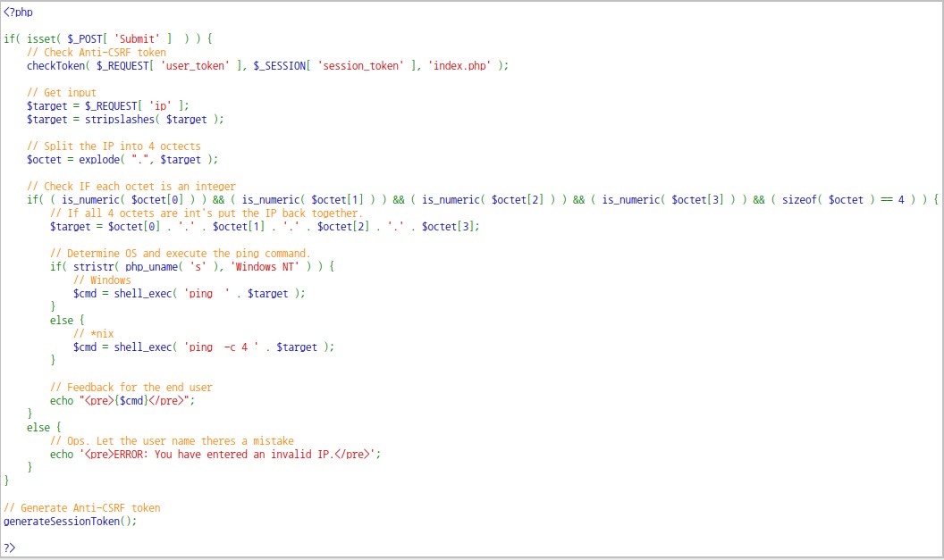Viewport: 944px width, 560px height.
Task: Click the 'Windows NT' string
Action: pyautogui.click(x=265, y=266)
